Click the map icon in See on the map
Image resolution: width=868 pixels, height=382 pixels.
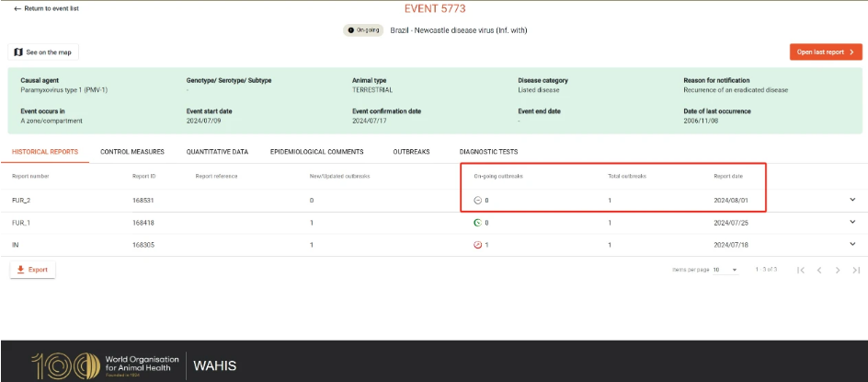pyautogui.click(x=18, y=52)
